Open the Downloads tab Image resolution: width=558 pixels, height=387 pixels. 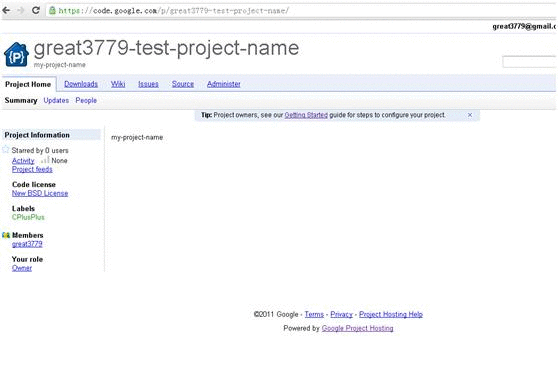(x=81, y=84)
